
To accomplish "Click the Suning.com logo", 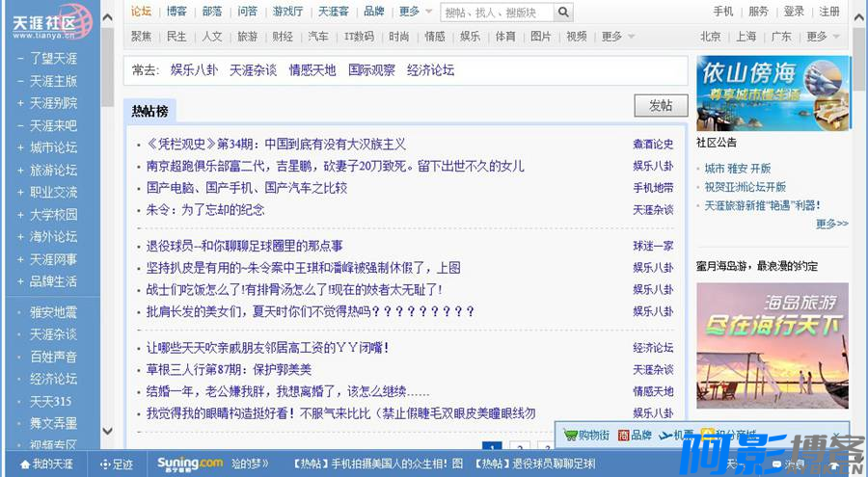I will 190,464.
